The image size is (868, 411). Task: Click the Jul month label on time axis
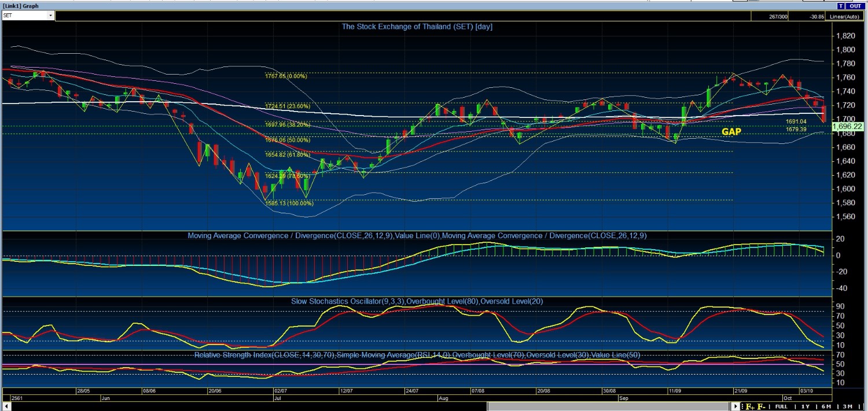[278, 398]
